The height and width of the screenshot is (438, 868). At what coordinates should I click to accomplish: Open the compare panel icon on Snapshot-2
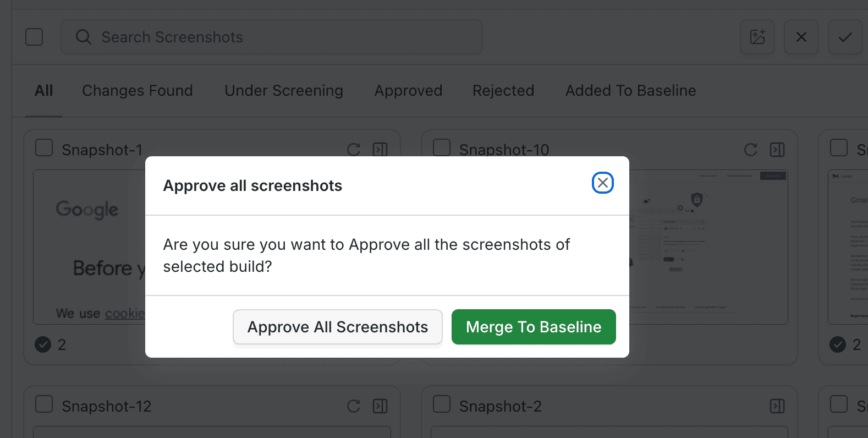[777, 406]
